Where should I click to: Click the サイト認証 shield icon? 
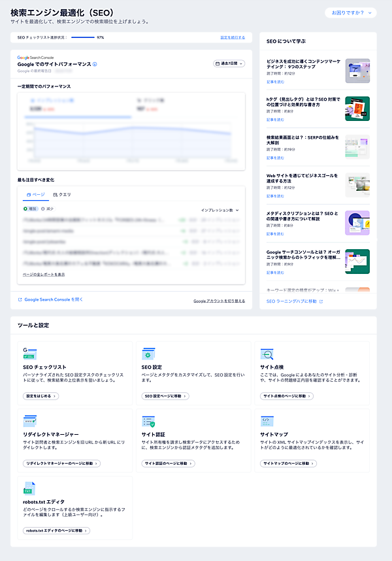tap(148, 421)
